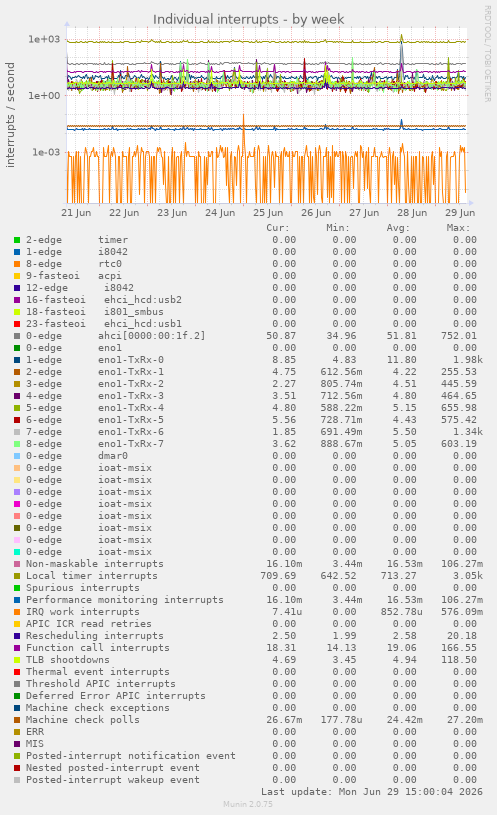Image resolution: width=497 pixels, height=815 pixels.
Task: Click the '3.05k' max for Local timer
Action: (x=462, y=576)
